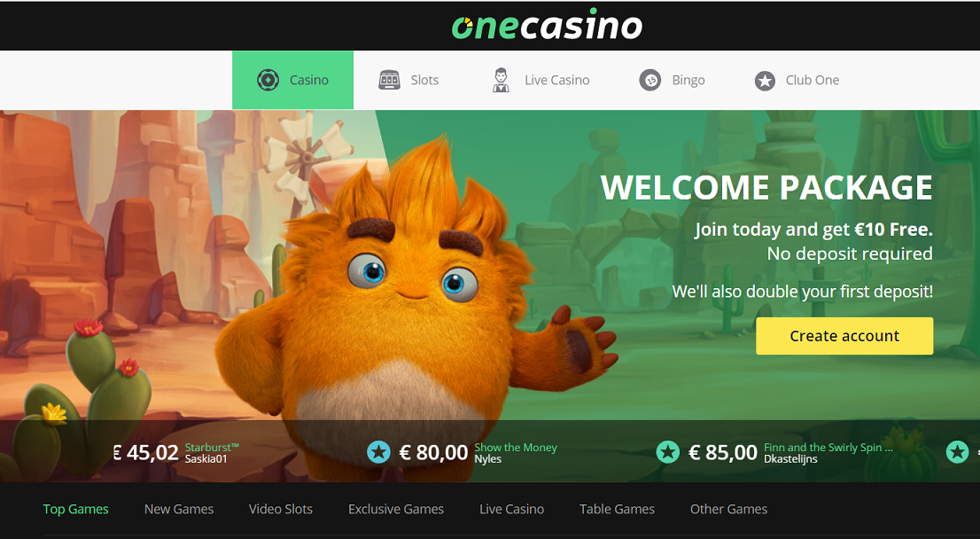
Task: Click the blue star beside €80,00 win
Action: pyautogui.click(x=378, y=451)
